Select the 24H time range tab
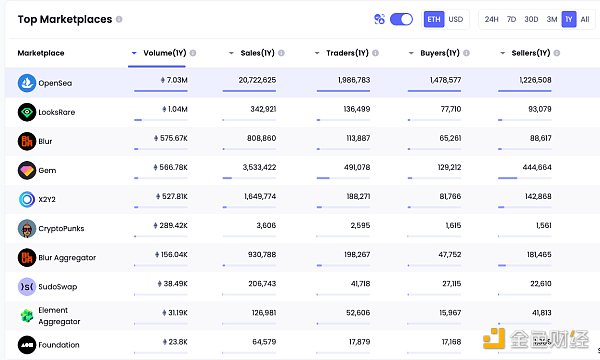Viewport: 600px width, 360px height. click(491, 19)
